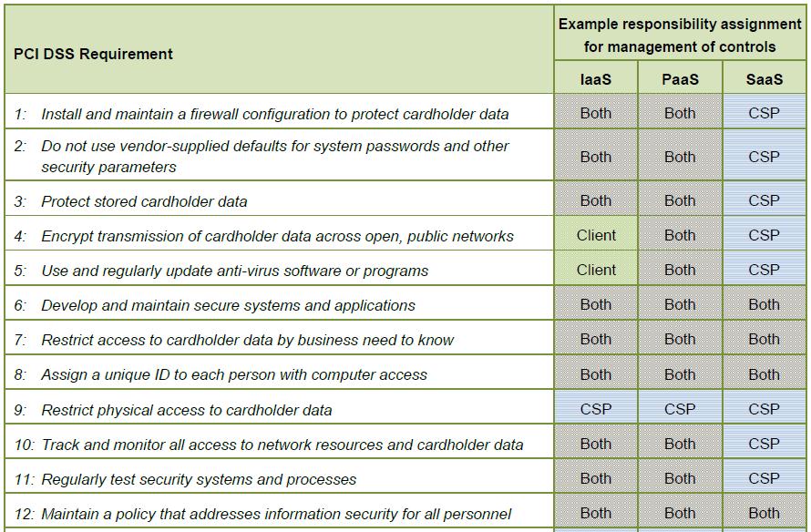Click requirement 12 about information security policy

pyautogui.click(x=275, y=514)
